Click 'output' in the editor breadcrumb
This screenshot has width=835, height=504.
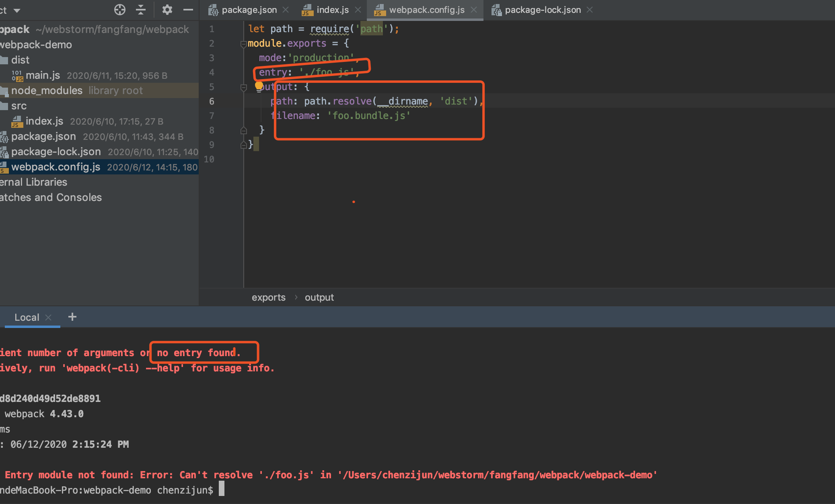(x=319, y=297)
